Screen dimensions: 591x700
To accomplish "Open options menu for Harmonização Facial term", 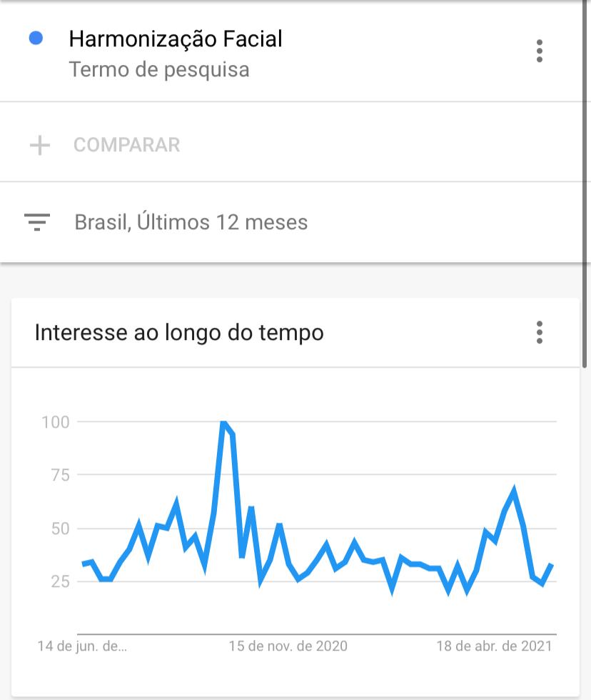I will (540, 51).
